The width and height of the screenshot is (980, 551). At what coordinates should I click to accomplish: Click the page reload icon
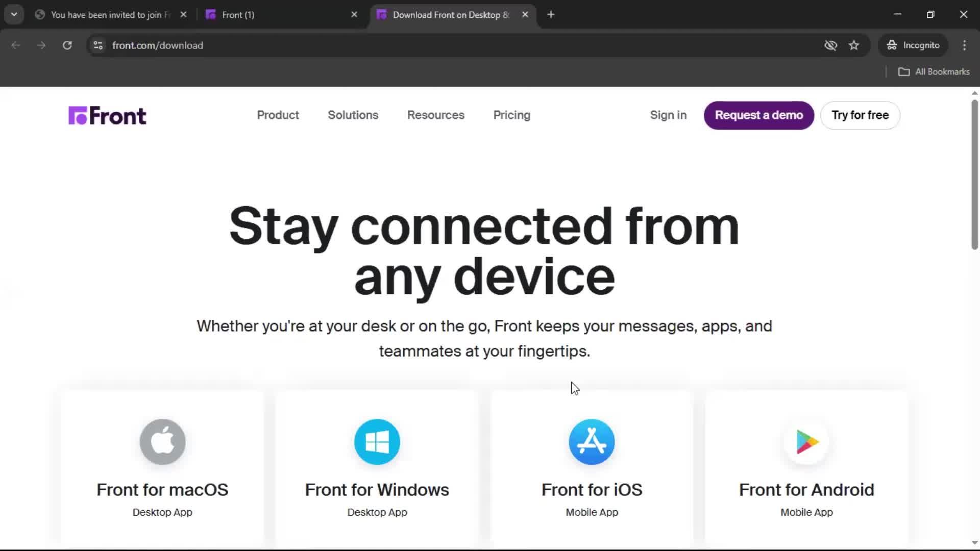[x=67, y=45]
